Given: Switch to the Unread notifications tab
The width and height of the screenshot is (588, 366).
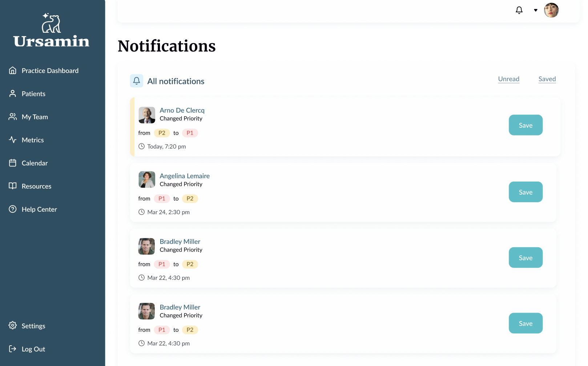Looking at the screenshot, I should coord(508,79).
